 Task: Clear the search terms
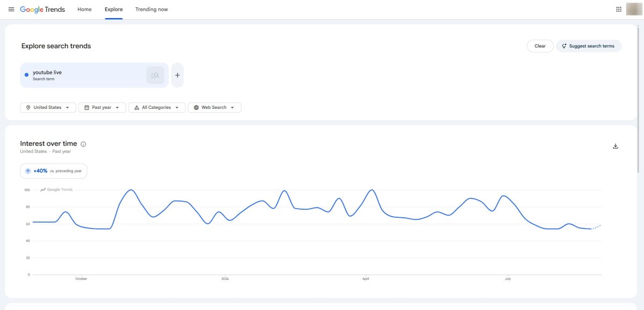point(540,46)
